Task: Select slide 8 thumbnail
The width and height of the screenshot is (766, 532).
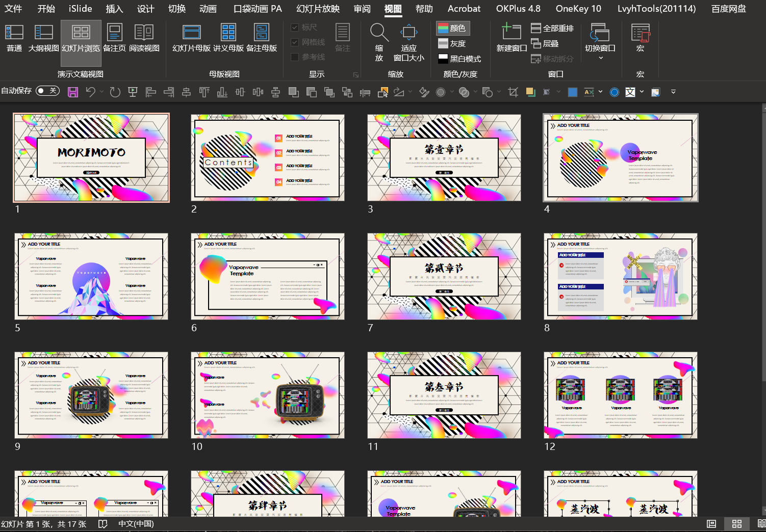Action: [620, 277]
